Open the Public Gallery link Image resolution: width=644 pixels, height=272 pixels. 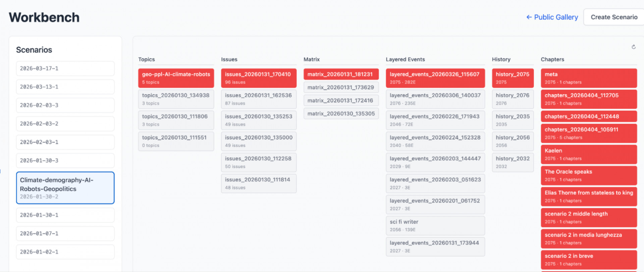[552, 17]
